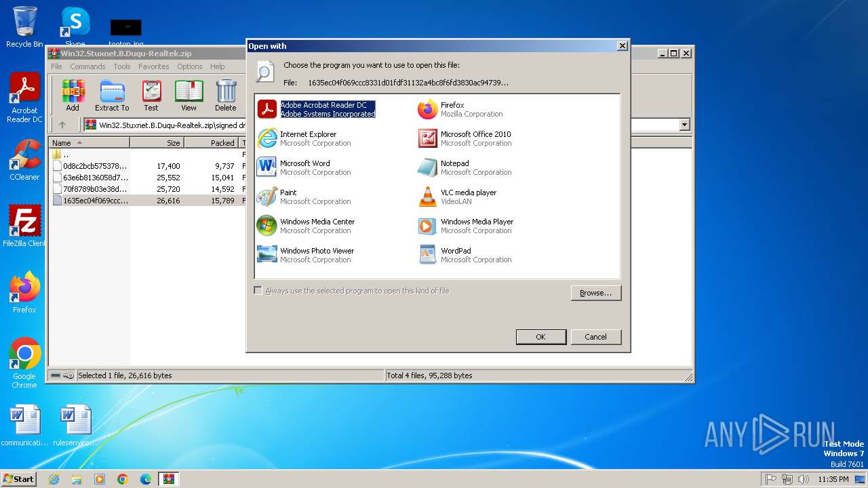The width and height of the screenshot is (868, 488).
Task: Open the WinRAR Commands menu
Action: point(87,66)
